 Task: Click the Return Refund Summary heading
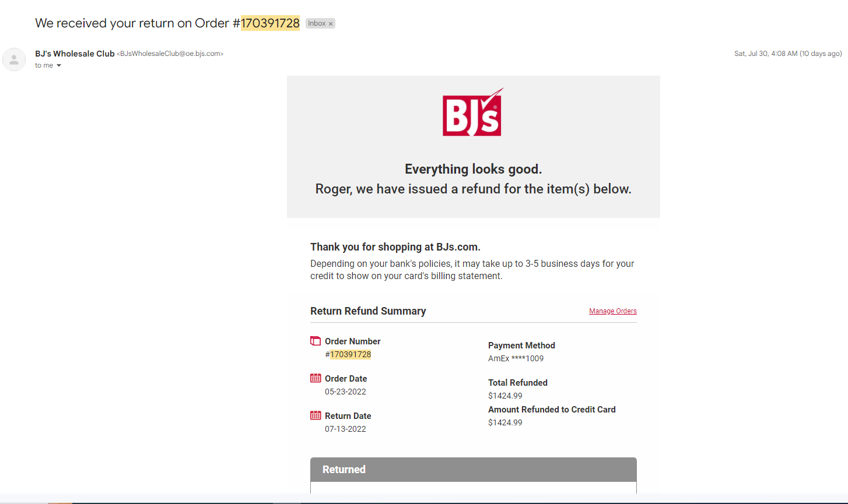coord(368,311)
